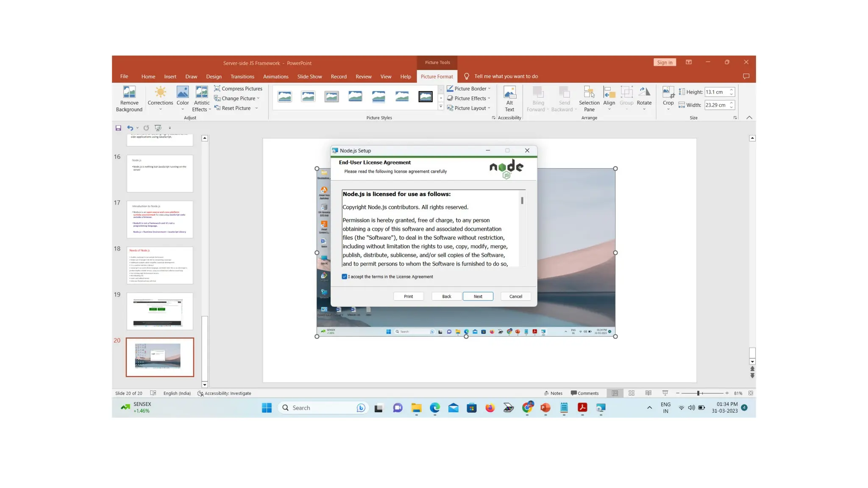
Task: Switch to Slide Sorter view
Action: (632, 393)
